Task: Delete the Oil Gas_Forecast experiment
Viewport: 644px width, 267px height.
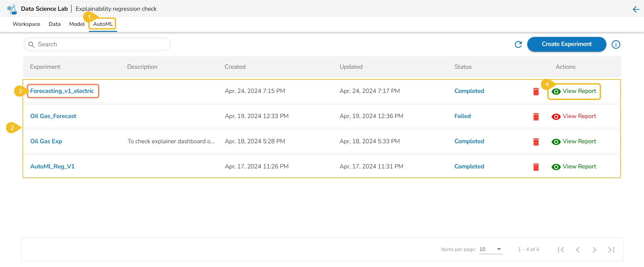Action: click(x=536, y=116)
